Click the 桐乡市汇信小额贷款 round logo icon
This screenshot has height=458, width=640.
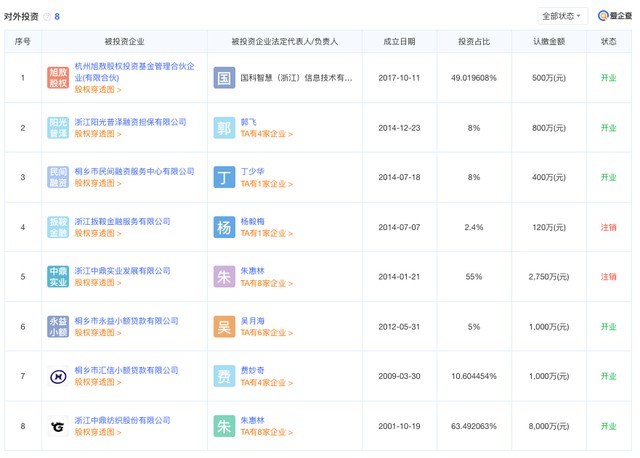[58, 376]
